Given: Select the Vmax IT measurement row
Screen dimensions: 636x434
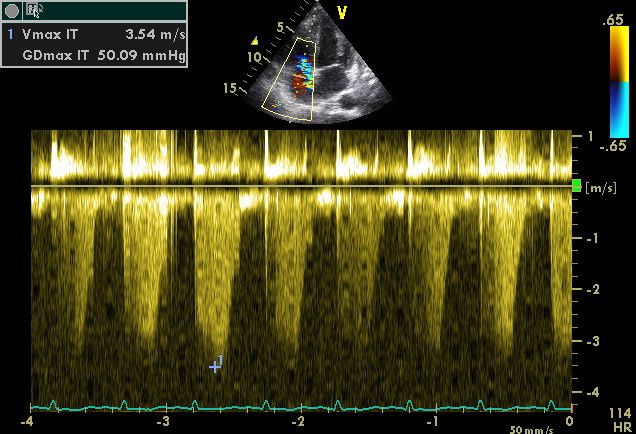Looking at the screenshot, I should pyautogui.click(x=95, y=34).
